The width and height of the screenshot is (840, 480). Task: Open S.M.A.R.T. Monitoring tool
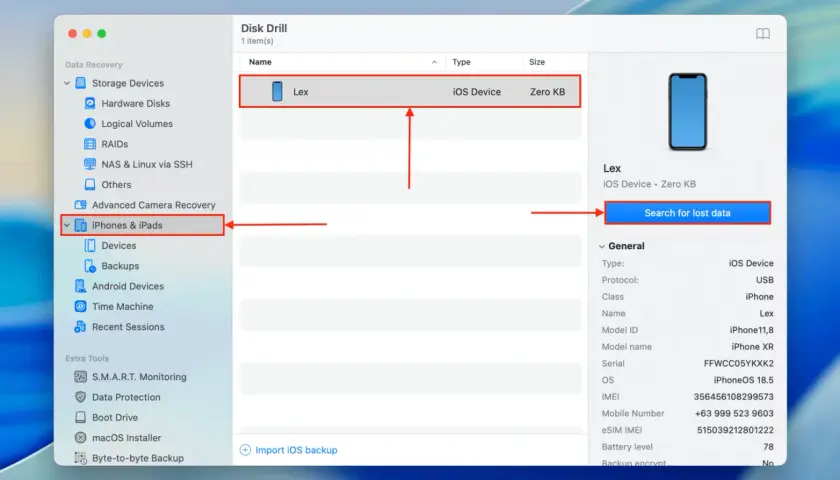139,377
